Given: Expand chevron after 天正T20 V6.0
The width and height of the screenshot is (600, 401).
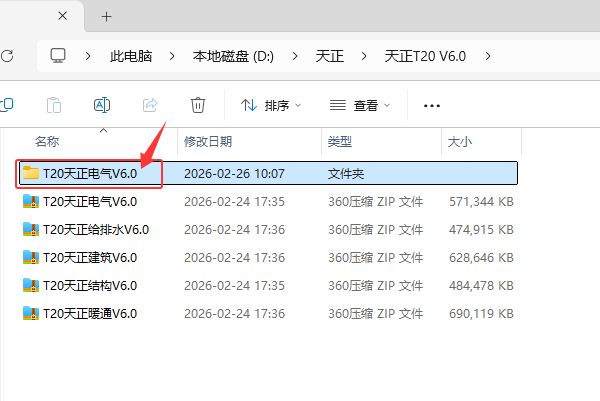Looking at the screenshot, I should pyautogui.click(x=488, y=56).
